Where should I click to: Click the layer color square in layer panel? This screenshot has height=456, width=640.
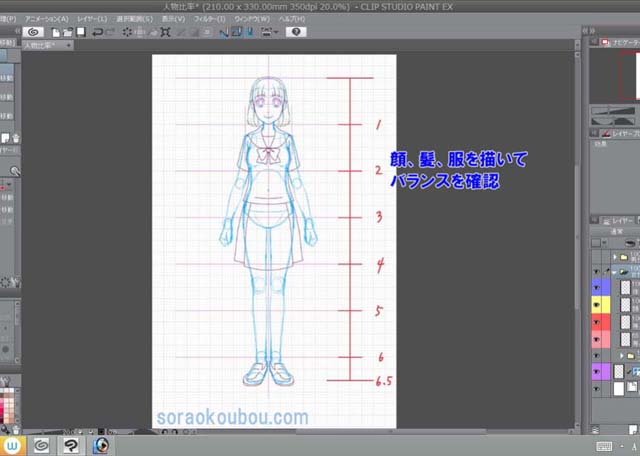[x=596, y=243]
